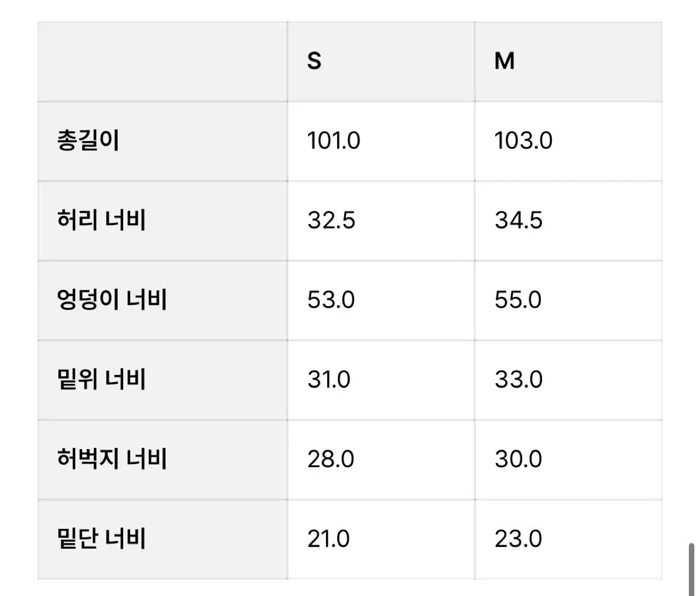Click the 허리 너비 row label
The height and width of the screenshot is (596, 700).
101,220
